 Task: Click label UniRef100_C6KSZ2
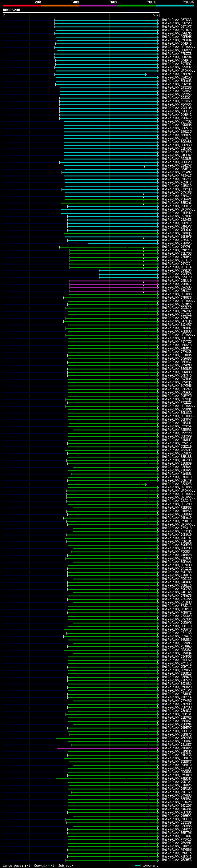(x=177, y=291)
